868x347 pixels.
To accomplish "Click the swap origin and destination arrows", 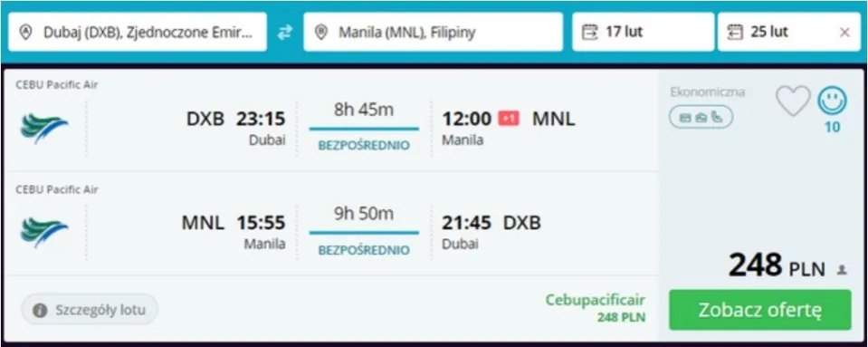I will pos(284,32).
